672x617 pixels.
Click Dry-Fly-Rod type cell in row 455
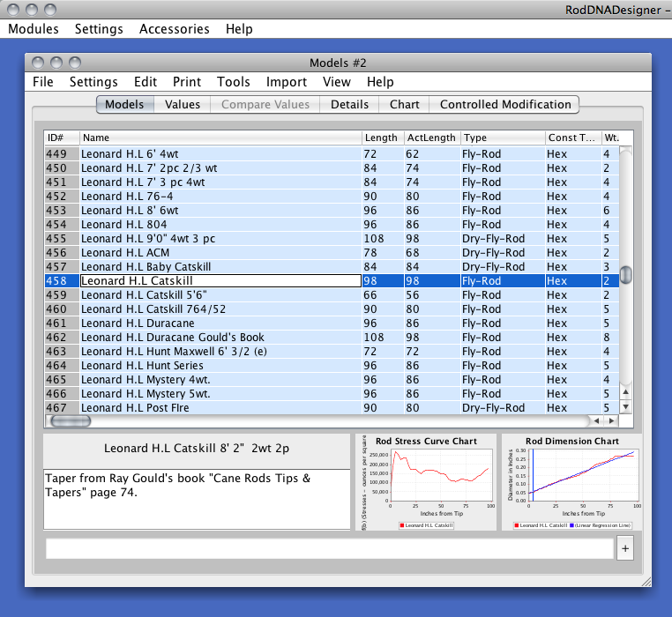pos(503,239)
